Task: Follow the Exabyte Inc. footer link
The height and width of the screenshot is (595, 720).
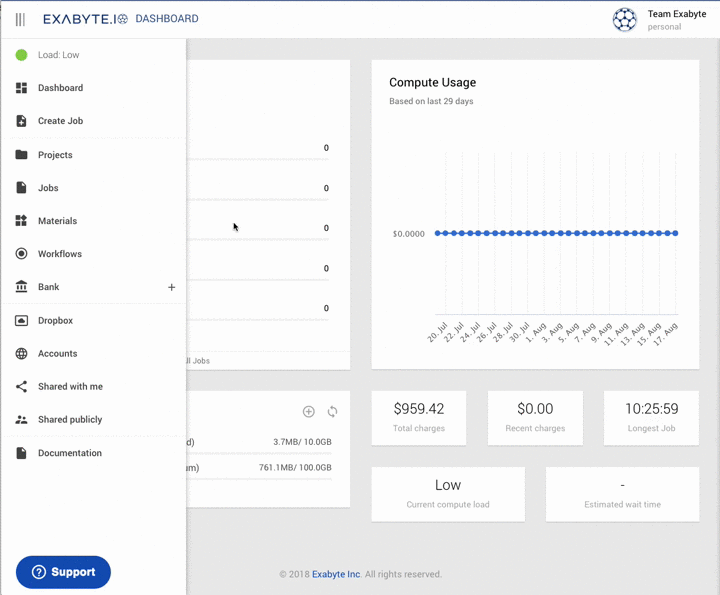Action: pyautogui.click(x=336, y=574)
